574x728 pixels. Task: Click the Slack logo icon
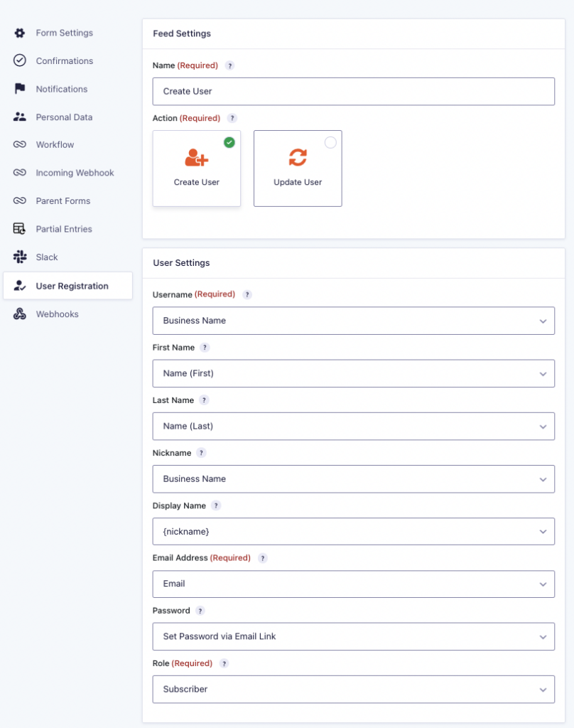click(x=20, y=257)
